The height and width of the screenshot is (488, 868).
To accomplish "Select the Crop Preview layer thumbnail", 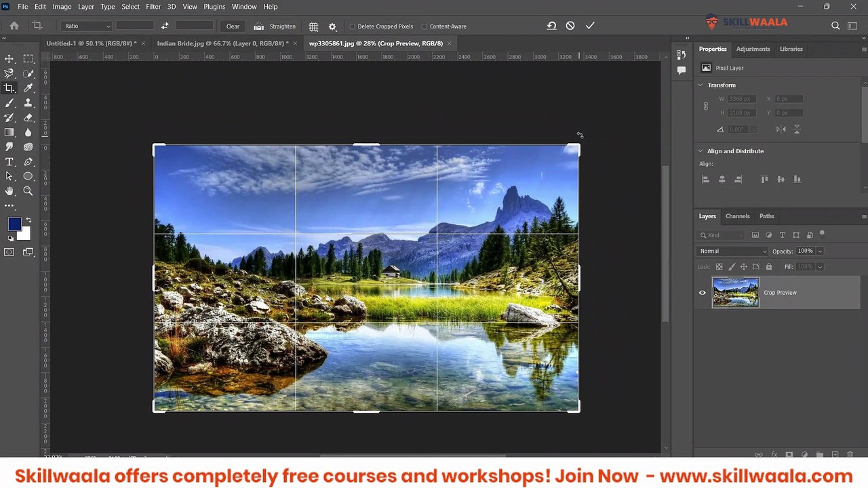I will click(x=735, y=293).
